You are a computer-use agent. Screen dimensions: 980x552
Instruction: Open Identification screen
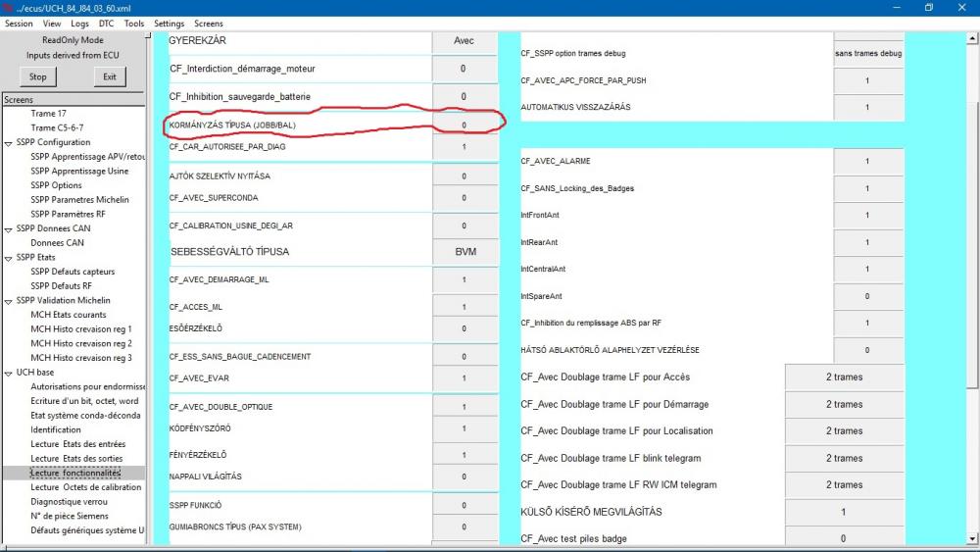click(56, 429)
